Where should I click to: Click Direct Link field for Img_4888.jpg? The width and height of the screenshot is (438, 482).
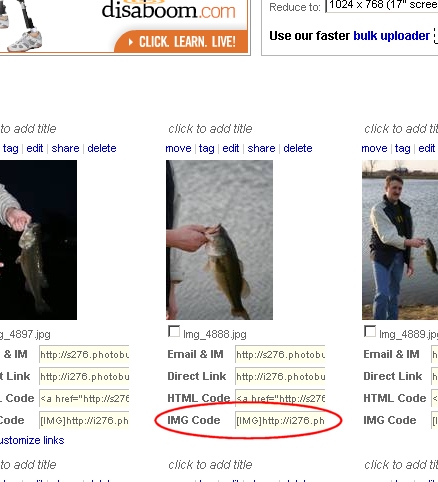(280, 376)
